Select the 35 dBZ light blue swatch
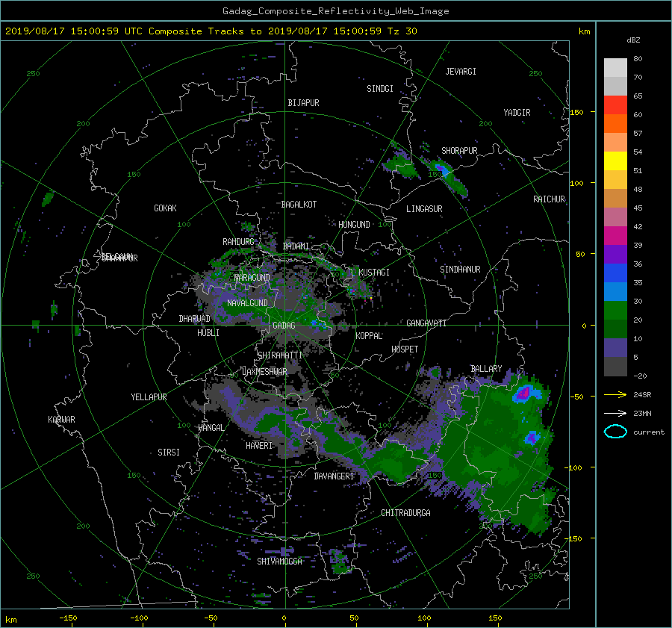Image resolution: width=672 pixels, height=628 pixels. tap(615, 291)
